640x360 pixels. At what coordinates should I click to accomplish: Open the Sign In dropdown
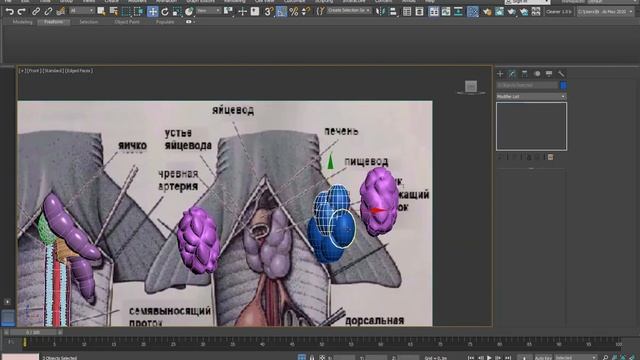coord(528,2)
